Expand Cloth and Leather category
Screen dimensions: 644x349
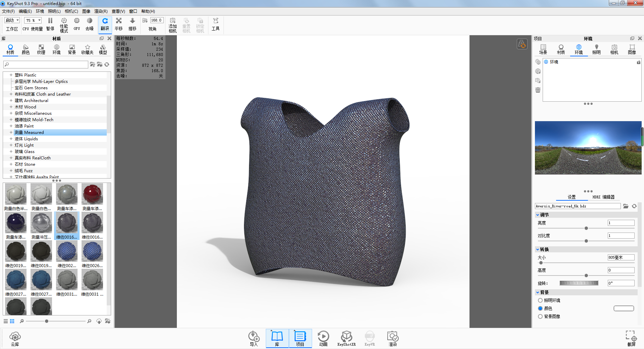[11, 94]
